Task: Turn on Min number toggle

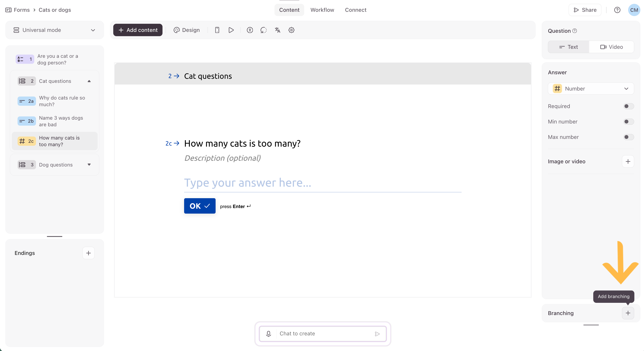Action: pyautogui.click(x=628, y=122)
